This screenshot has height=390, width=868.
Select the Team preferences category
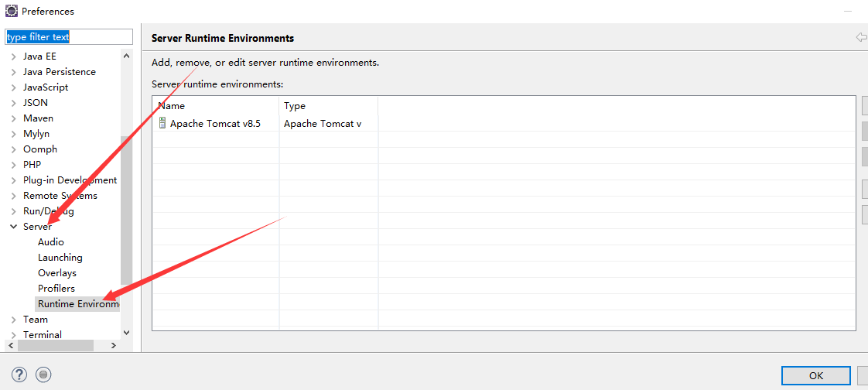pos(36,320)
